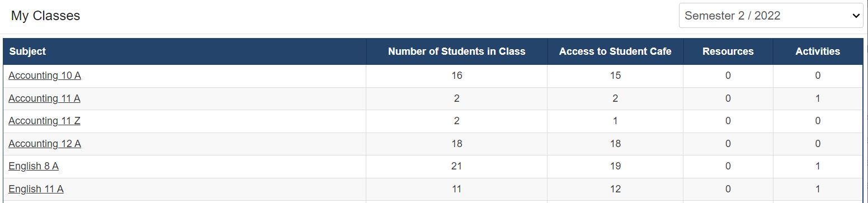The height and width of the screenshot is (203, 868).
Task: Click the My Classes page heading
Action: [x=46, y=16]
